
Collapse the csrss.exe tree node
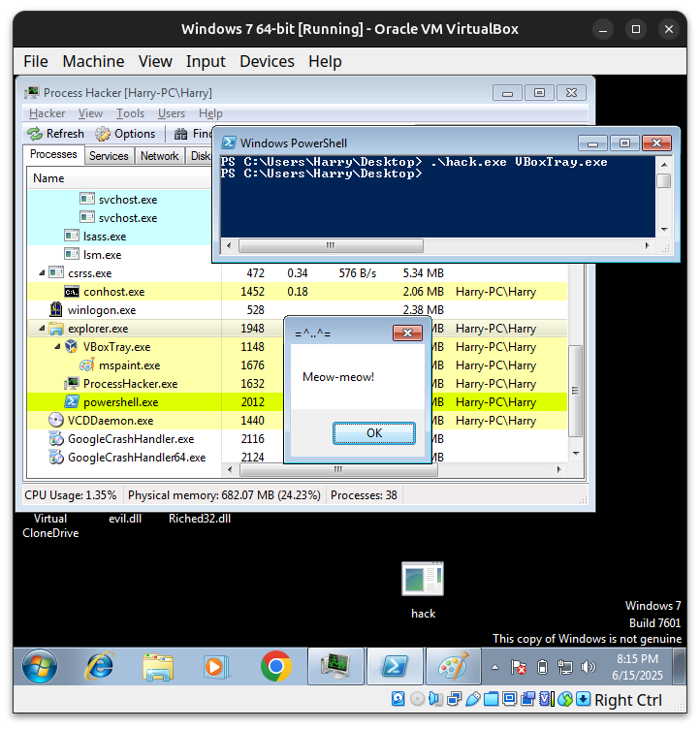pyautogui.click(x=42, y=273)
